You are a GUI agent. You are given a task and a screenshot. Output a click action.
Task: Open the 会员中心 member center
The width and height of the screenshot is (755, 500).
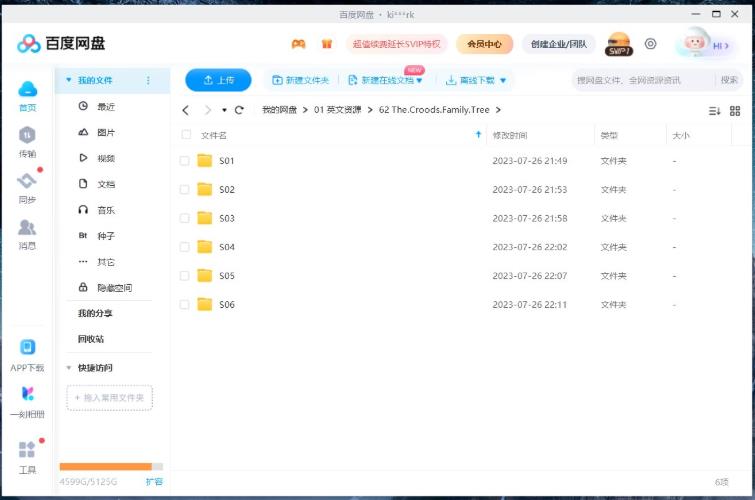tap(484, 44)
